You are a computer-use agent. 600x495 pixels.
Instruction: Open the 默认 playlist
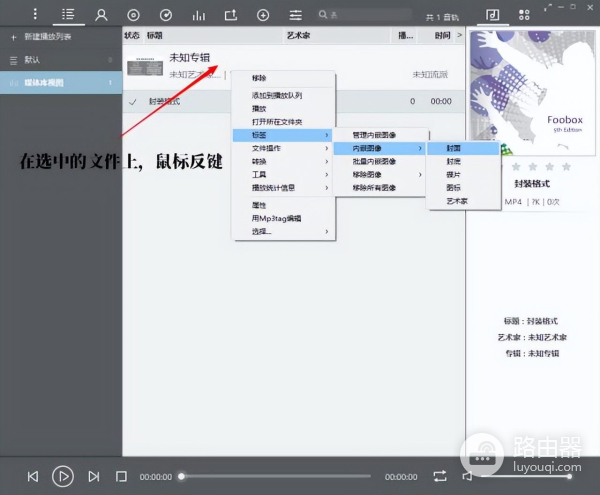pyautogui.click(x=61, y=60)
